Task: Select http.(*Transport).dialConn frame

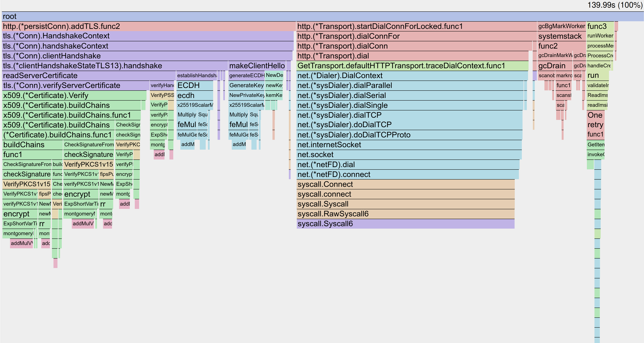Action: 414,46
